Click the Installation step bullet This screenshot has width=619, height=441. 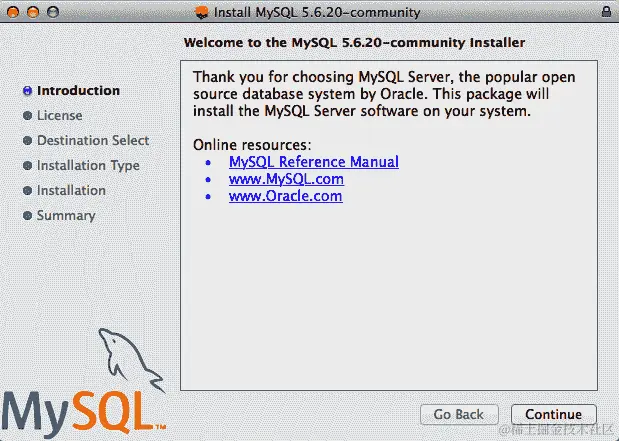point(27,191)
